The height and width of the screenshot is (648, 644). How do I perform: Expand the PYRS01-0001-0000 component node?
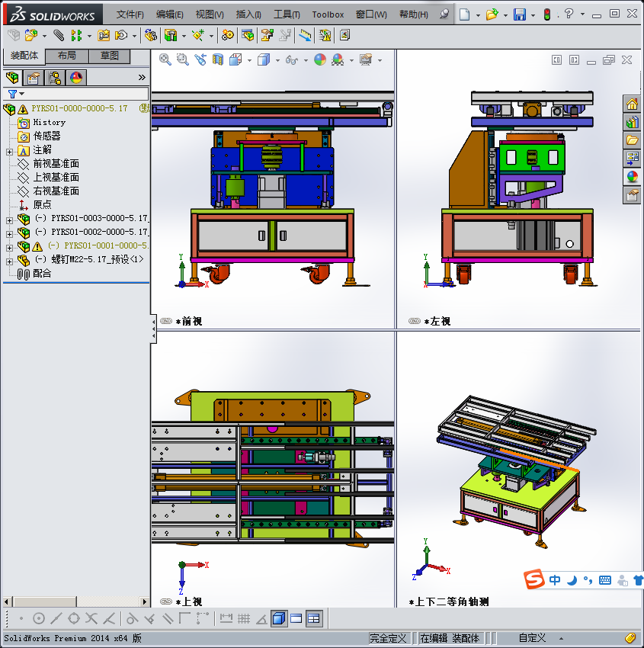(x=9, y=248)
